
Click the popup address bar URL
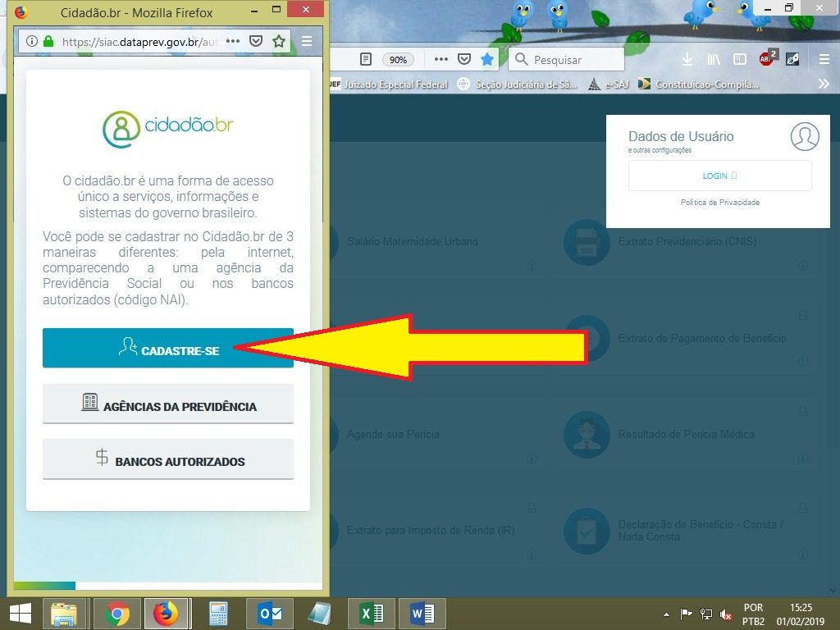[x=139, y=41]
